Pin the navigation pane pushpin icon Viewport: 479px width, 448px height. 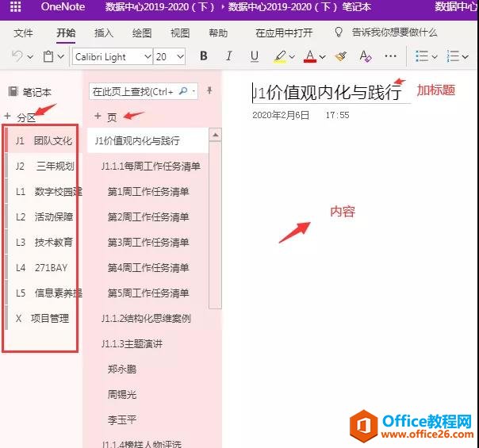click(209, 90)
